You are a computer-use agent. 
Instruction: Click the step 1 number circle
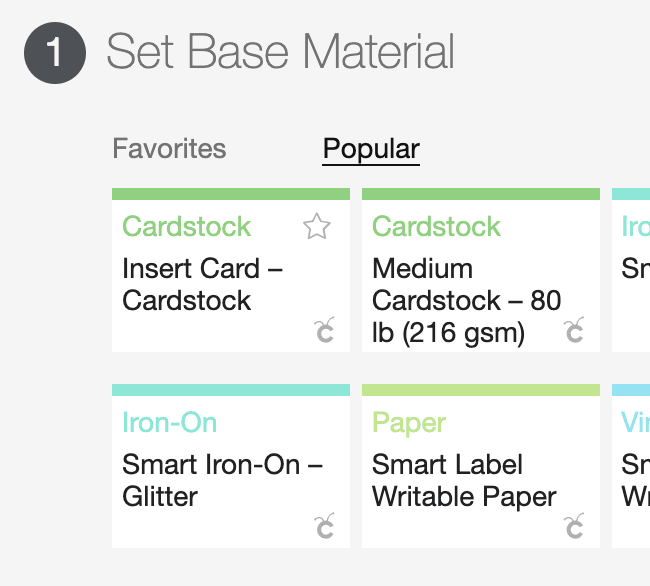[x=55, y=53]
